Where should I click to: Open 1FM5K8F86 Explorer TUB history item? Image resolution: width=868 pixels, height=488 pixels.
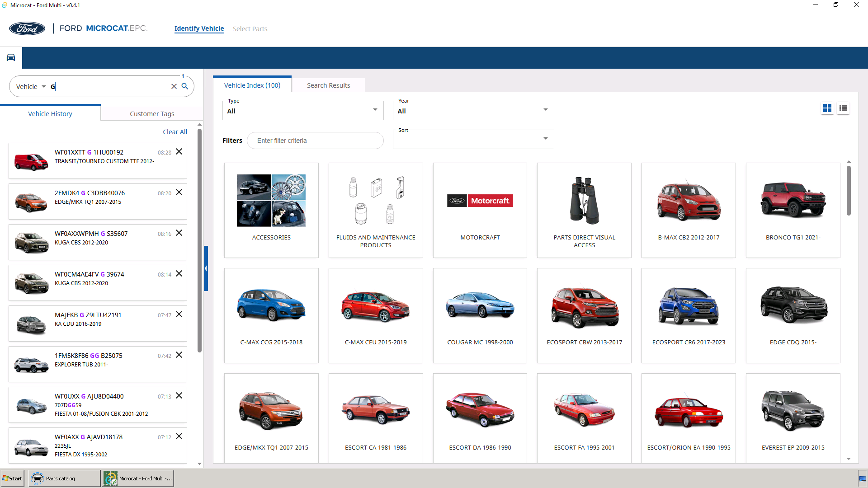(x=98, y=364)
